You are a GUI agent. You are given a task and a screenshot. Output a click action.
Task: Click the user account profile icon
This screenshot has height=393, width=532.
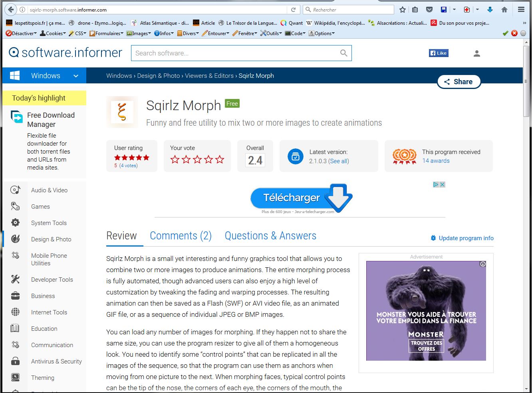click(476, 53)
